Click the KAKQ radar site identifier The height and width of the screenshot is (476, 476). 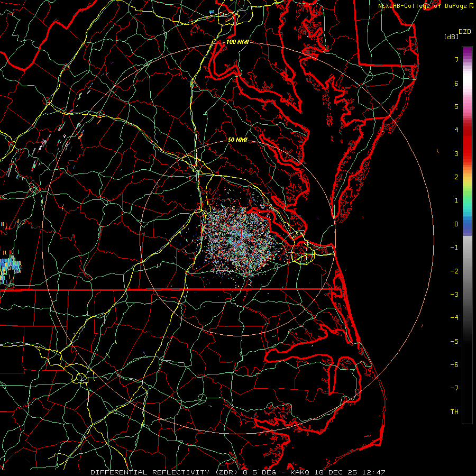[x=300, y=472]
